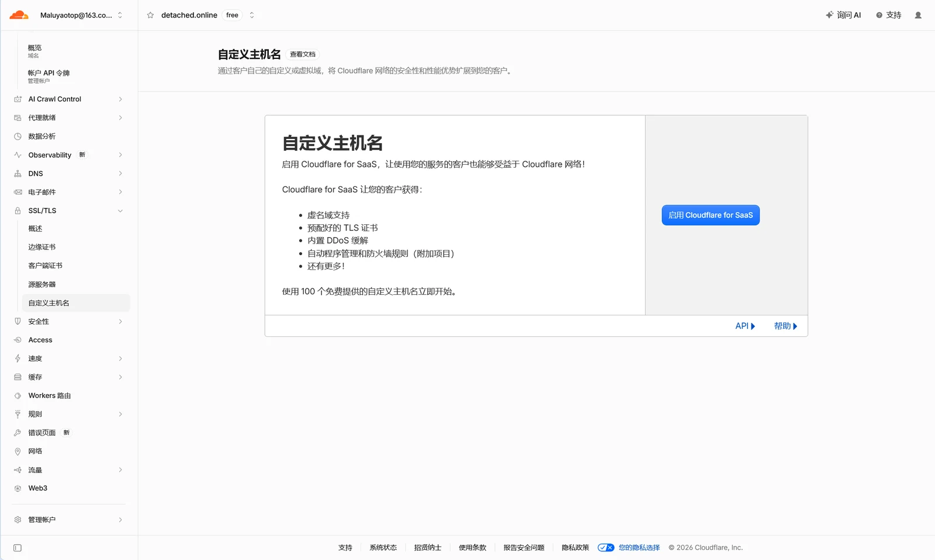The image size is (935, 560).
Task: Click 询问 AI button
Action: coord(843,15)
